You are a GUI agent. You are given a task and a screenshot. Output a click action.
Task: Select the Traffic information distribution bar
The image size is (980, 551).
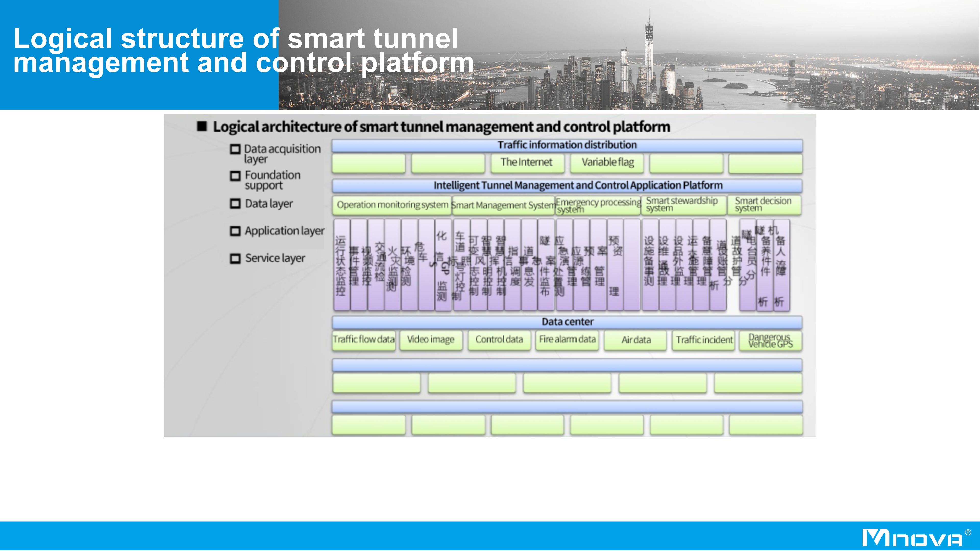click(567, 145)
